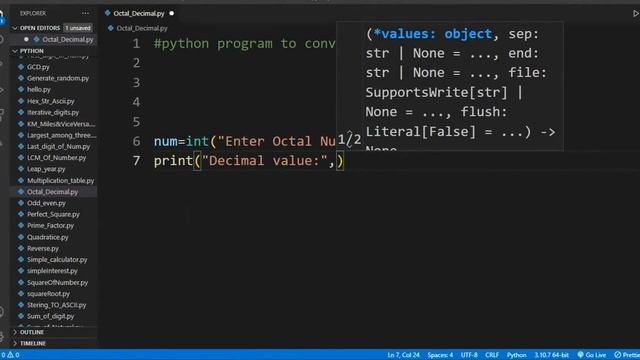
Task: Open Hex_Str_Ascii.py file
Action: (51, 101)
